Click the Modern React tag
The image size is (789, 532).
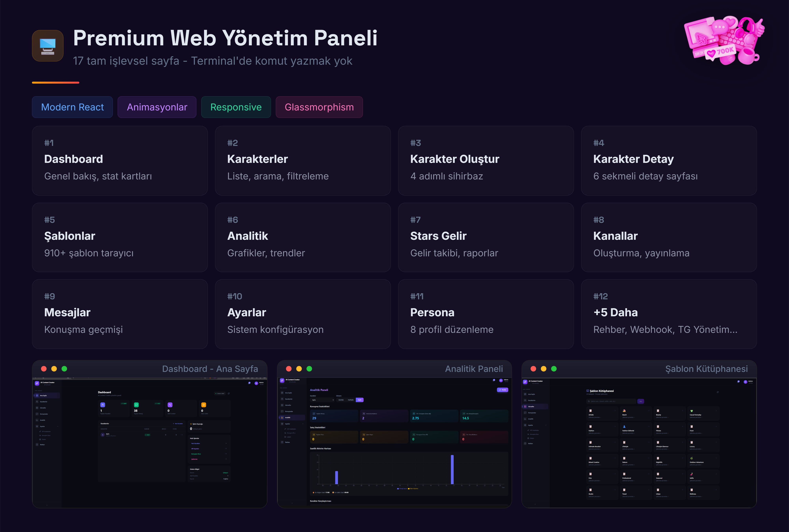[72, 107]
